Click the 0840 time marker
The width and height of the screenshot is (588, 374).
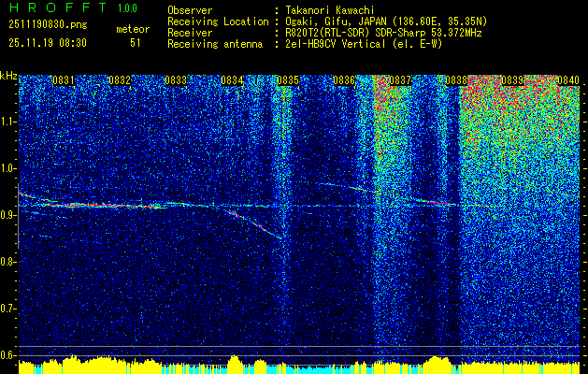pos(568,80)
